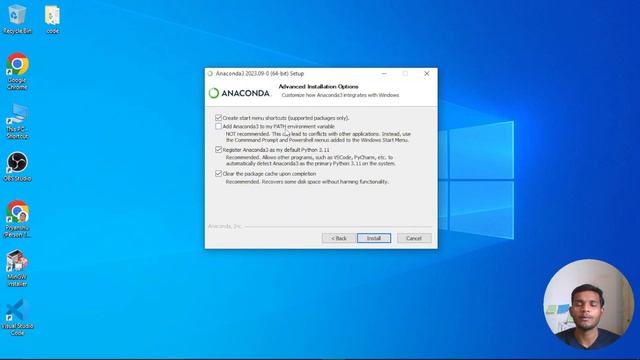Close the Anaconda3 setup window
Screen dimensions: 640x360
[427, 73]
